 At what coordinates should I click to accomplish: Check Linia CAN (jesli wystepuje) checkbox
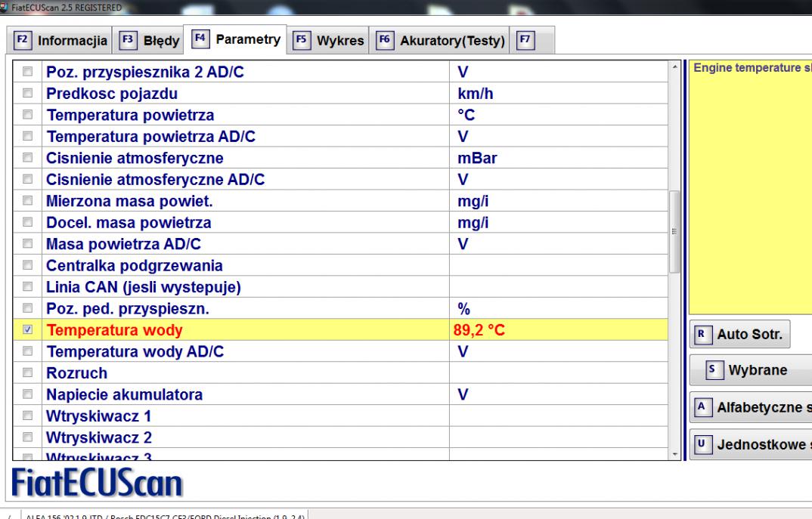[x=27, y=286]
